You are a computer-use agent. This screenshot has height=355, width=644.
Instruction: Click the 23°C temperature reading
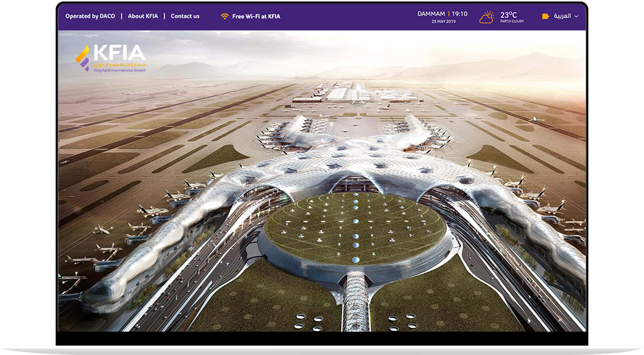508,14
